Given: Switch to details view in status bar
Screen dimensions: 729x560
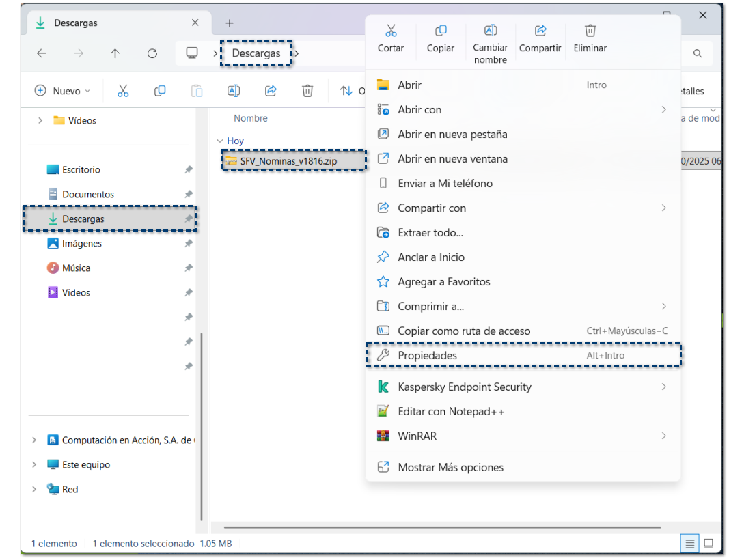Looking at the screenshot, I should point(690,544).
